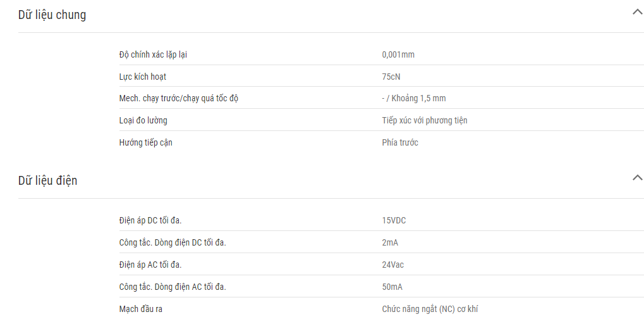Click the 15VDC value
This screenshot has width=644, height=331.
coord(394,221)
